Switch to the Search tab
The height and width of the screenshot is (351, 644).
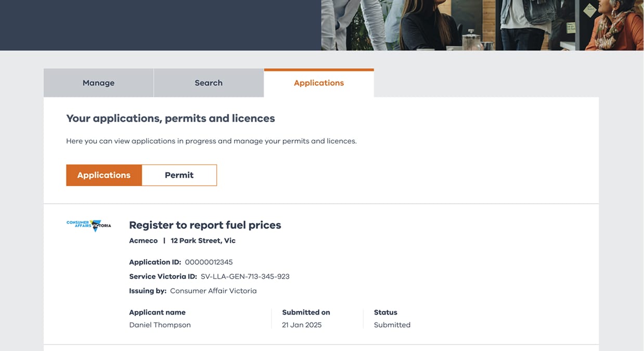pos(209,83)
